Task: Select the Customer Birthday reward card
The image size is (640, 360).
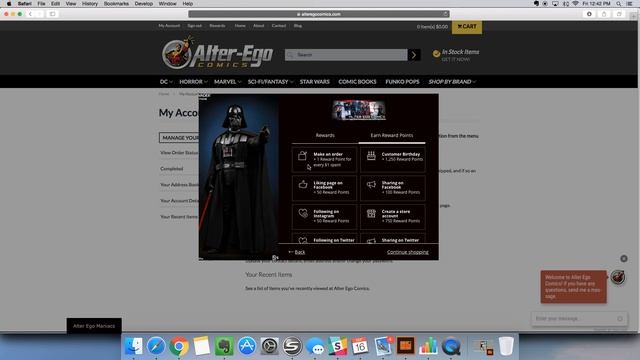Action: coord(393,159)
